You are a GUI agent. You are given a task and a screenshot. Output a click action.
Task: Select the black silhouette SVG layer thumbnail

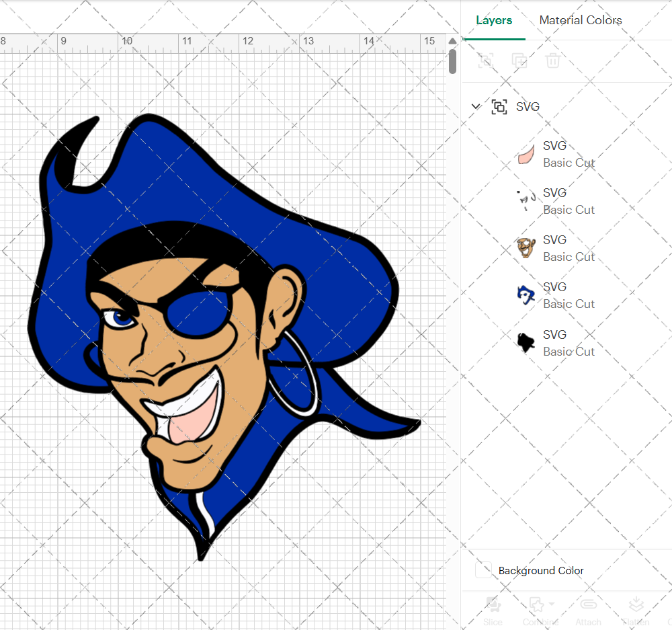[x=526, y=343]
